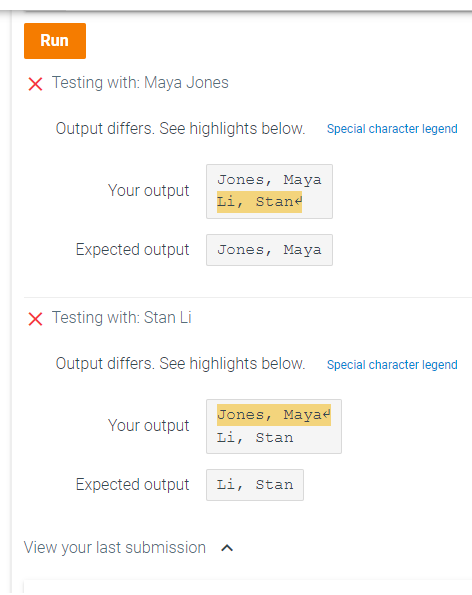This screenshot has width=472, height=595.
Task: Click the Your output box in first test
Action: click(269, 191)
